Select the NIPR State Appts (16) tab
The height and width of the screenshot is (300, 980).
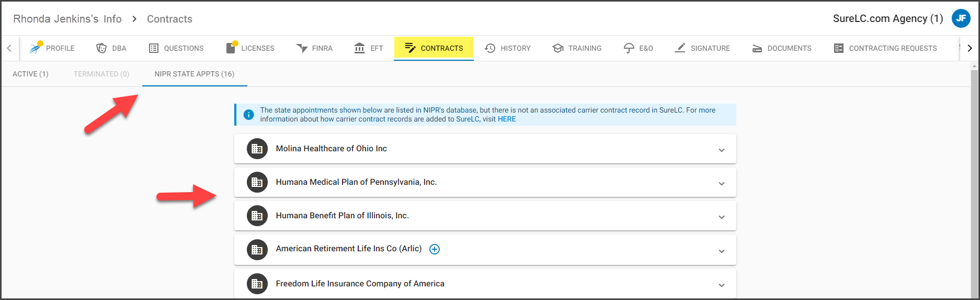tap(195, 74)
